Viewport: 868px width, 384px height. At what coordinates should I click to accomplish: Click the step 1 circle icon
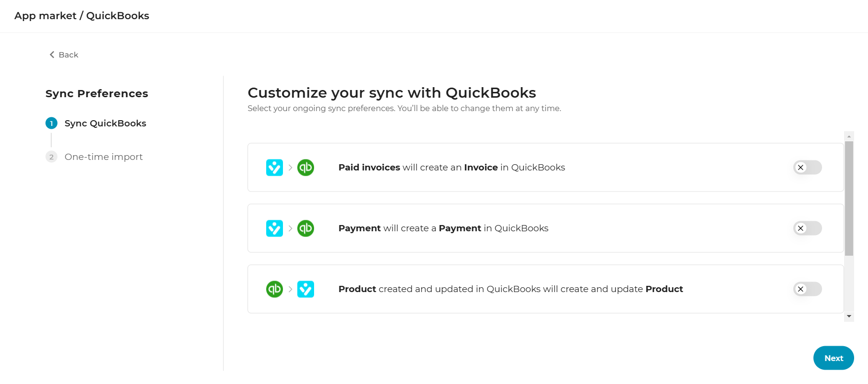pyautogui.click(x=51, y=124)
